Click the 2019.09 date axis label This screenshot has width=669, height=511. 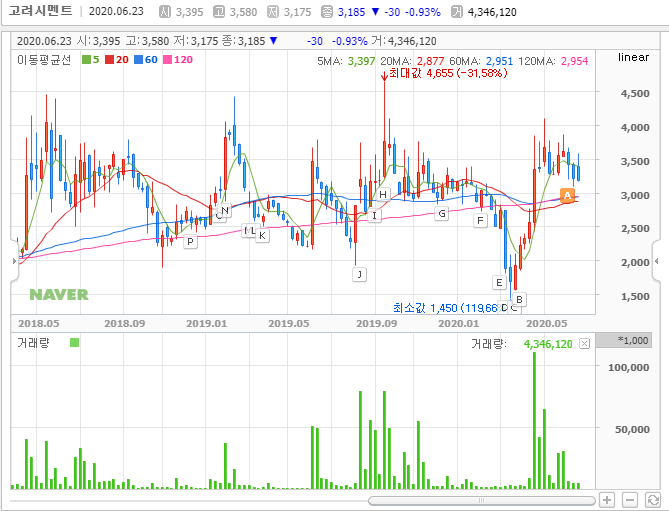coord(376,324)
